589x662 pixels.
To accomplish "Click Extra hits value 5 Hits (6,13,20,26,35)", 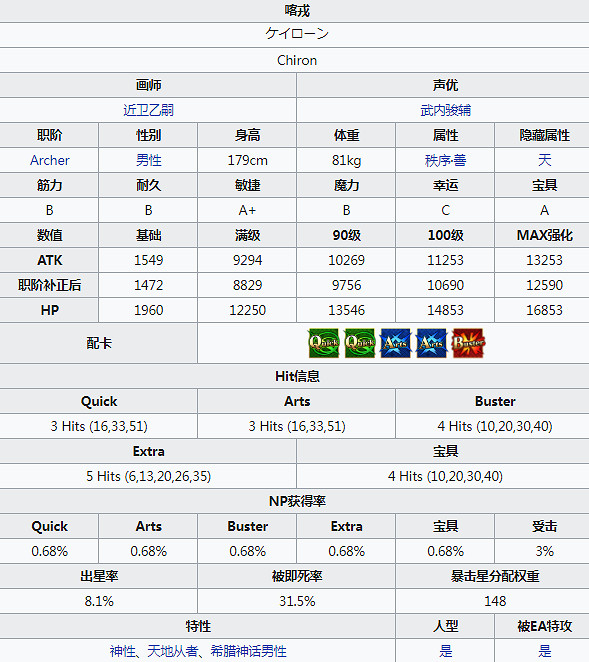I will pos(148,477).
